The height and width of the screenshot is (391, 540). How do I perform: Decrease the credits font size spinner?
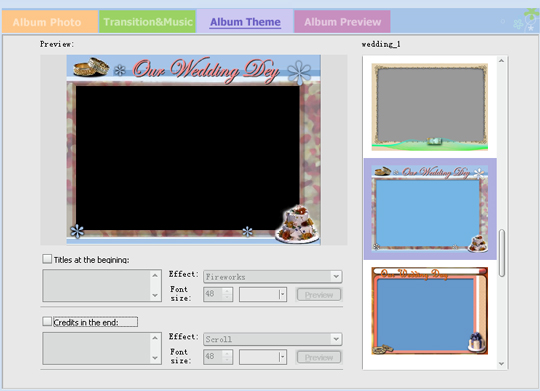pos(227,360)
